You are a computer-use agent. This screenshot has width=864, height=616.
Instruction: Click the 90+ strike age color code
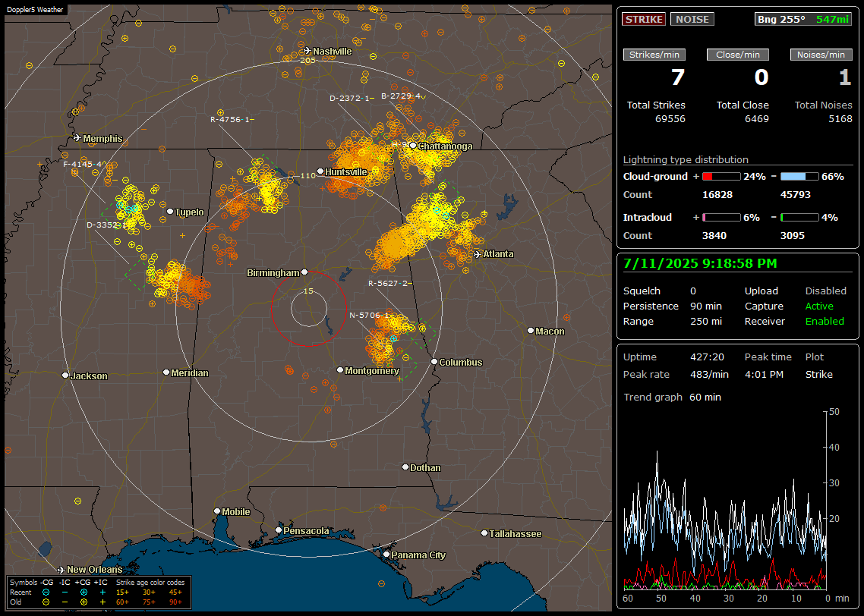pos(175,602)
